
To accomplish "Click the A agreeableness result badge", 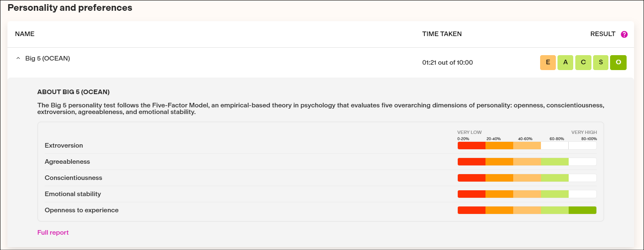I will point(565,63).
